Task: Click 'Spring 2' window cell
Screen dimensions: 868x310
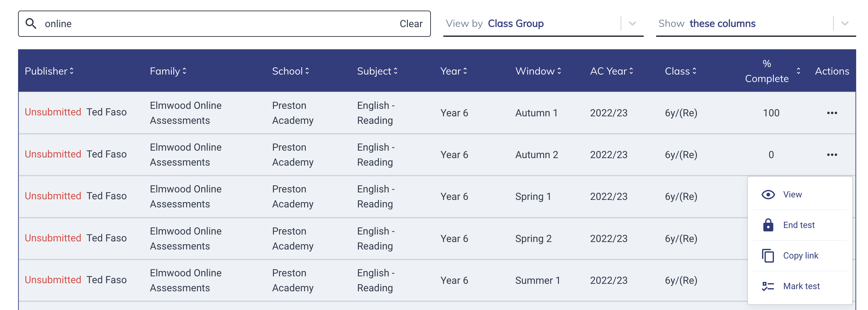Action: pyautogui.click(x=533, y=239)
